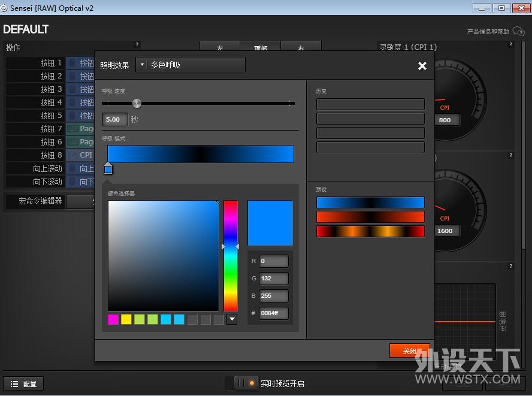Image resolution: width=532 pixels, height=396 pixels.
Task: Select 按钮 6 row in the actions list
Action: 50,142
